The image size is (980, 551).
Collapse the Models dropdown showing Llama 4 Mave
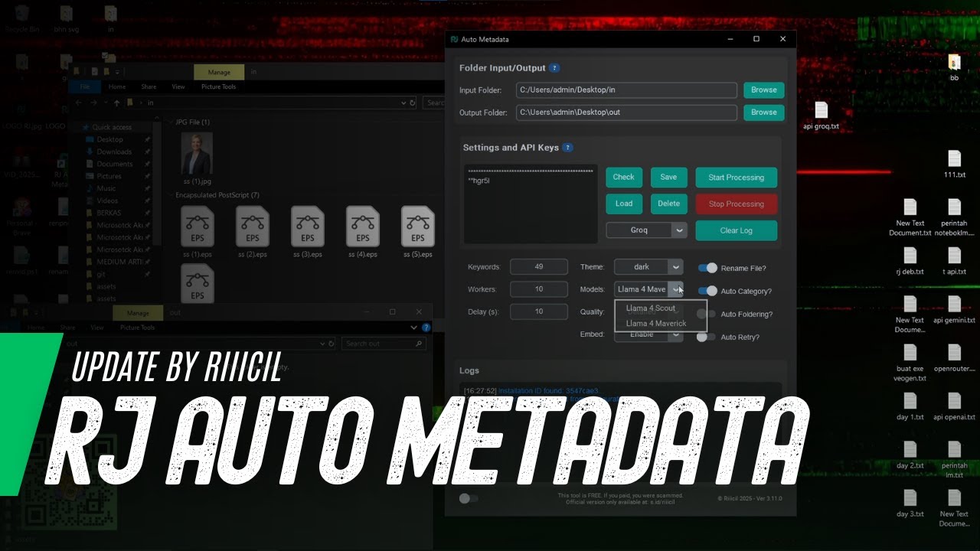(x=648, y=289)
